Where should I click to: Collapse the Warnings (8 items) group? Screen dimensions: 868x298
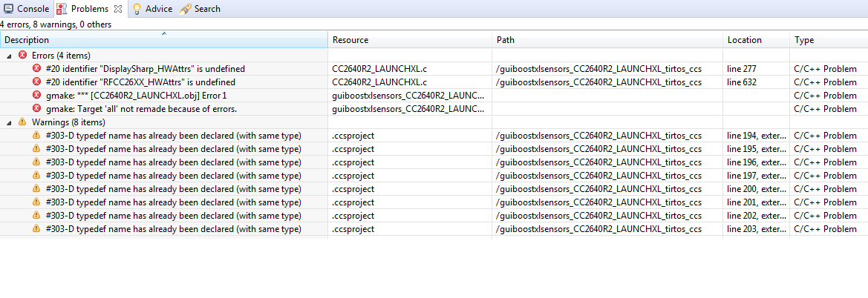click(10, 122)
